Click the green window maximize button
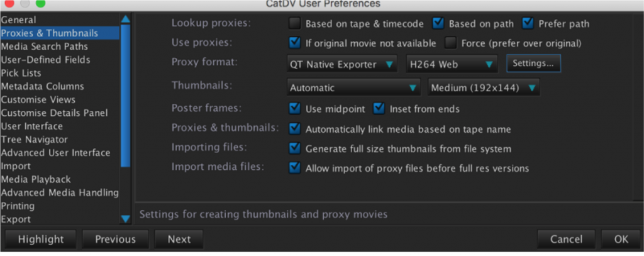The image size is (644, 256). 40,4
